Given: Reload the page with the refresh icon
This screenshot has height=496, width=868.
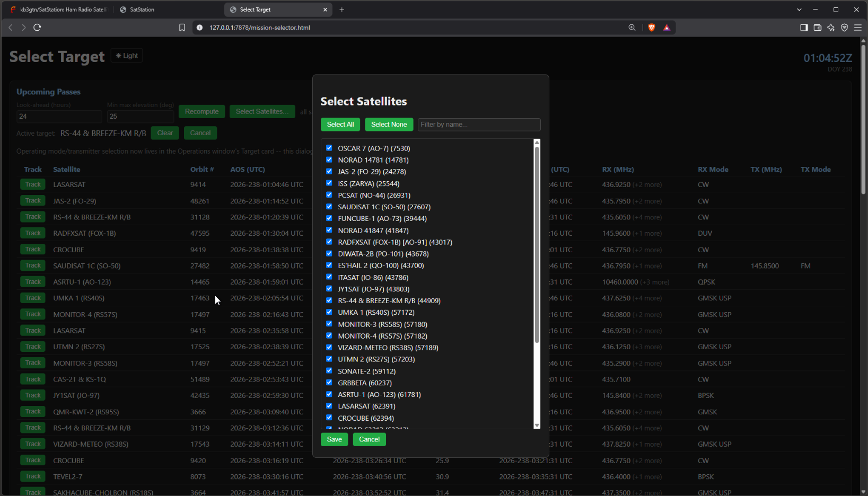Looking at the screenshot, I should click(37, 28).
